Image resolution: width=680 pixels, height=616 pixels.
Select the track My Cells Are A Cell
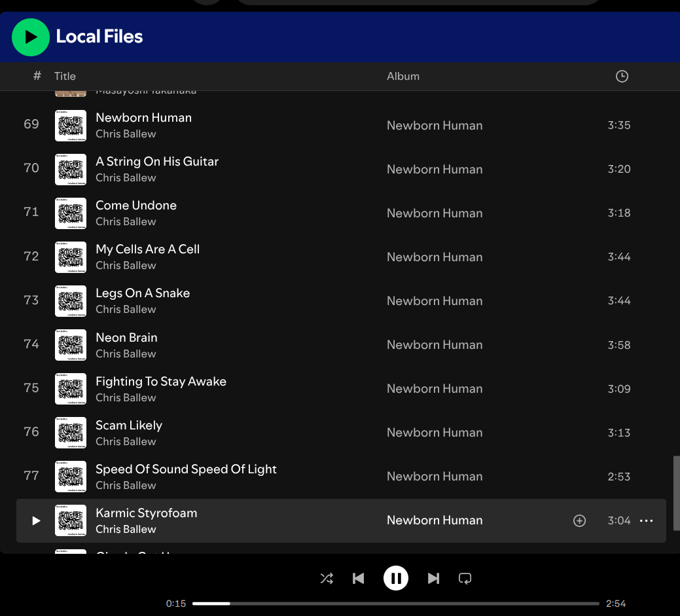147,249
